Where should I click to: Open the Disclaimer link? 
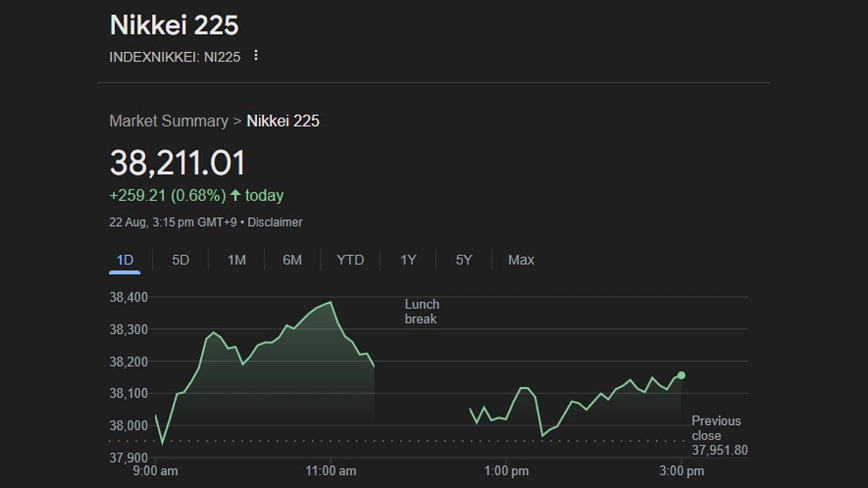[x=275, y=222]
